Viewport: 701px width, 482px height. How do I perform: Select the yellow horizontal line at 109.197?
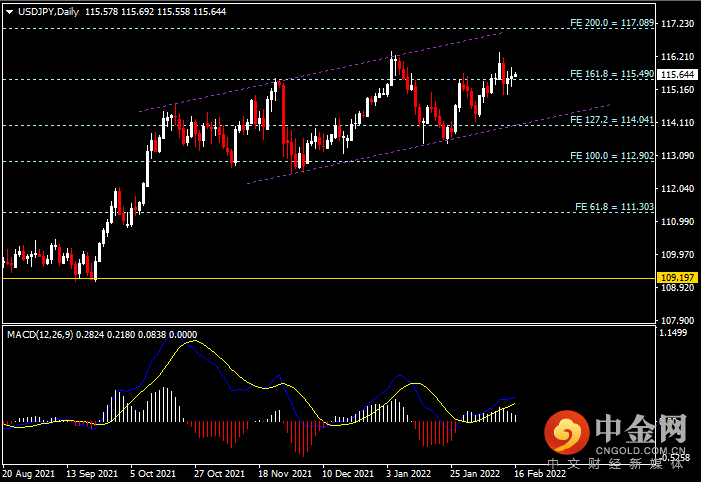(329, 279)
